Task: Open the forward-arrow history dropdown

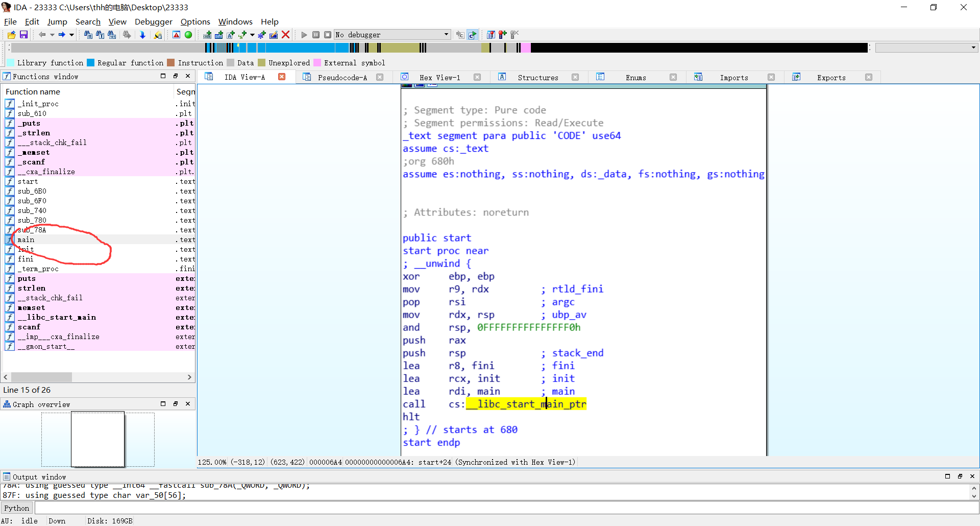Action: (x=71, y=35)
